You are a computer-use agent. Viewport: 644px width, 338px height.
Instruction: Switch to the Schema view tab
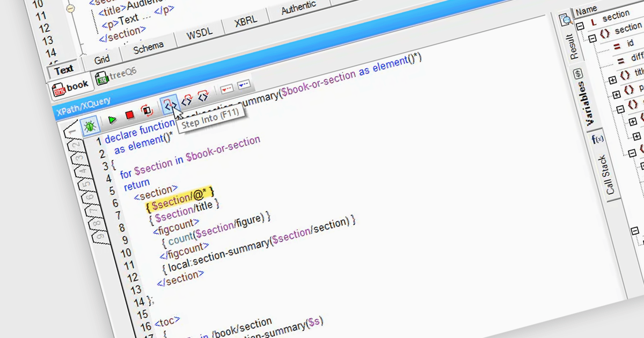click(x=148, y=47)
